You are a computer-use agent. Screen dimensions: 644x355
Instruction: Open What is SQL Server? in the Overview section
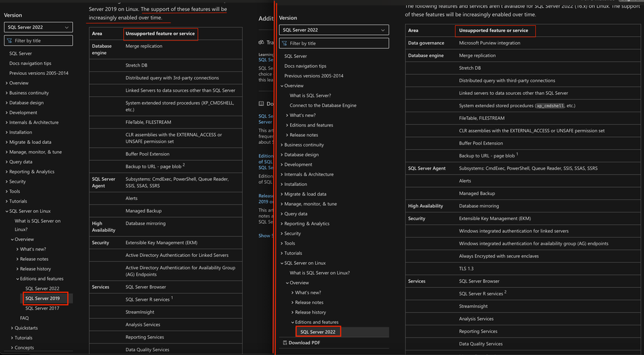click(310, 96)
